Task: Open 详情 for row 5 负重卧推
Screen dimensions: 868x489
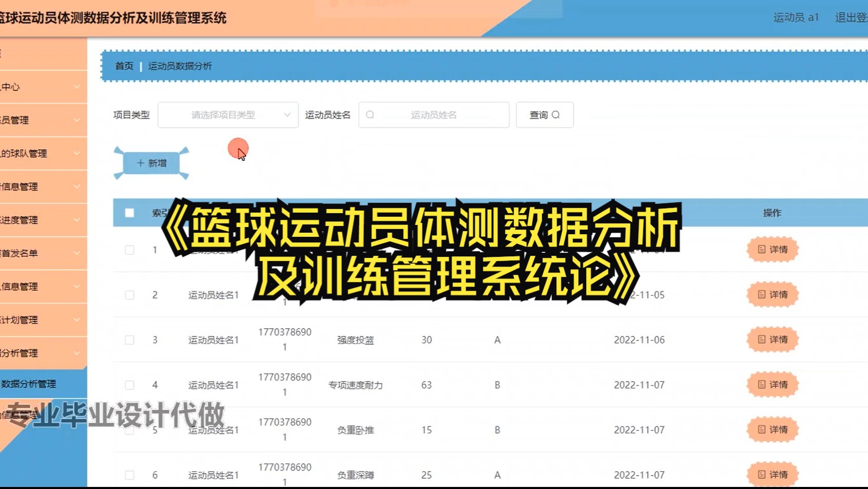Action: [x=773, y=430]
